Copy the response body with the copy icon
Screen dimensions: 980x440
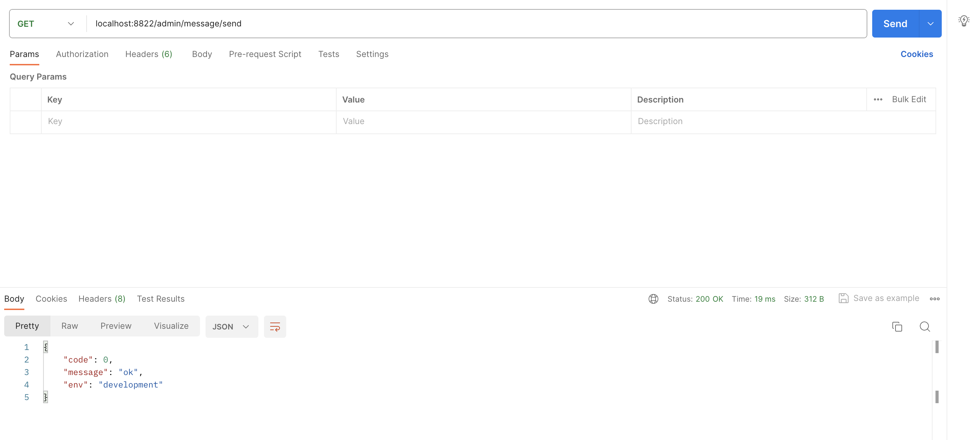tap(897, 326)
